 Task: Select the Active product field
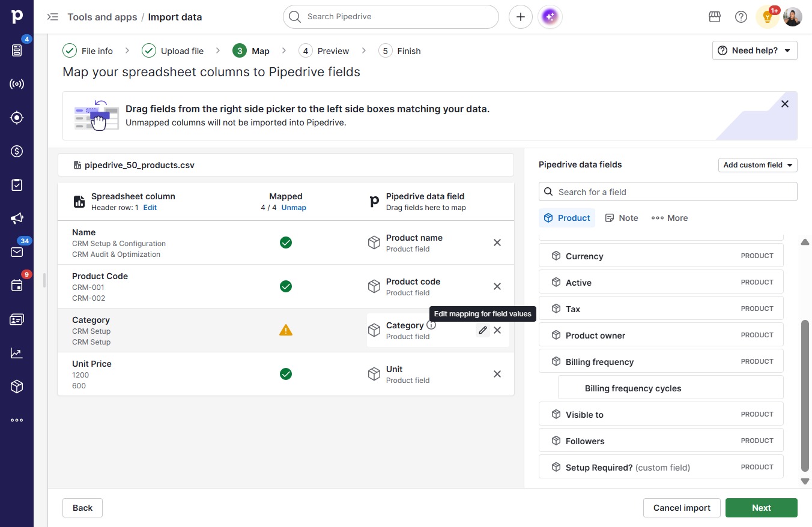[661, 283]
